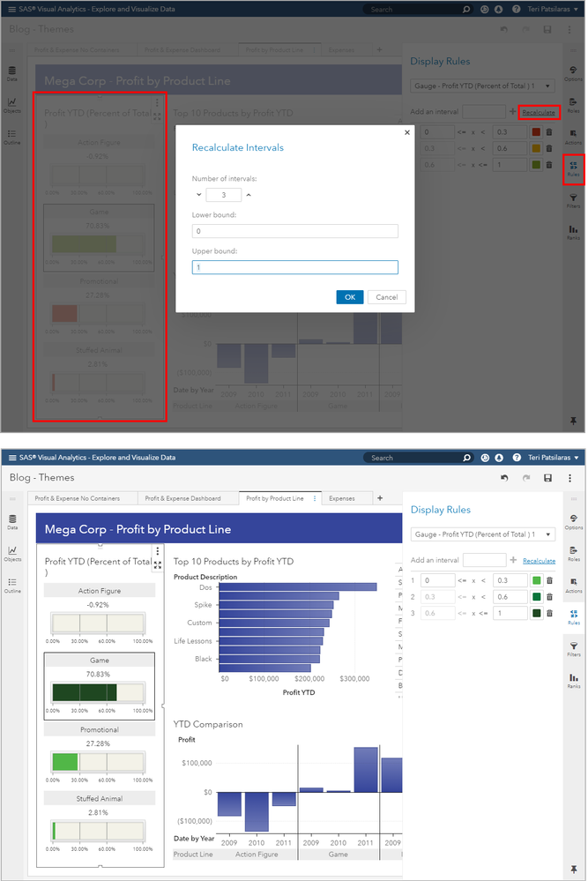Viewport: 588px width, 881px height.
Task: Click the Search field in the bright window
Action: tap(415, 458)
